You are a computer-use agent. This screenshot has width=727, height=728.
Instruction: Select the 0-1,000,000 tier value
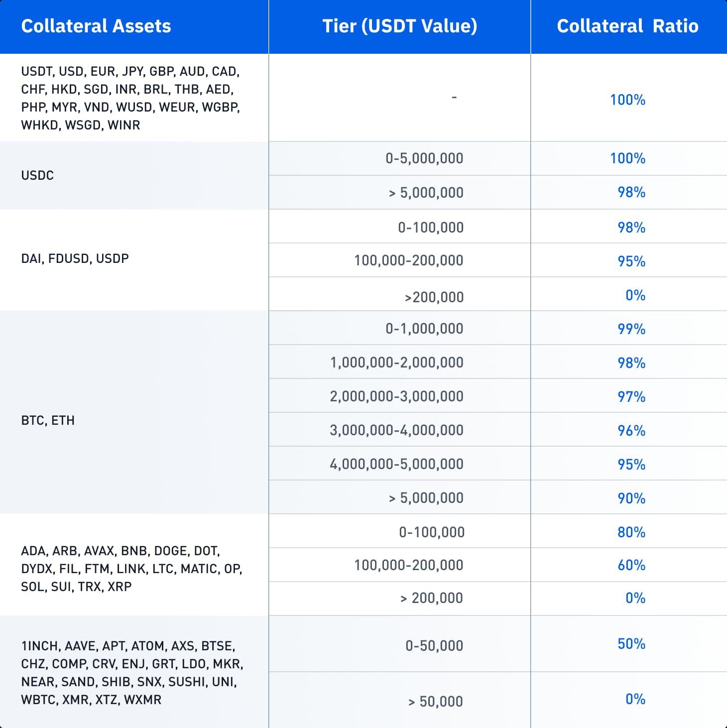tap(424, 329)
